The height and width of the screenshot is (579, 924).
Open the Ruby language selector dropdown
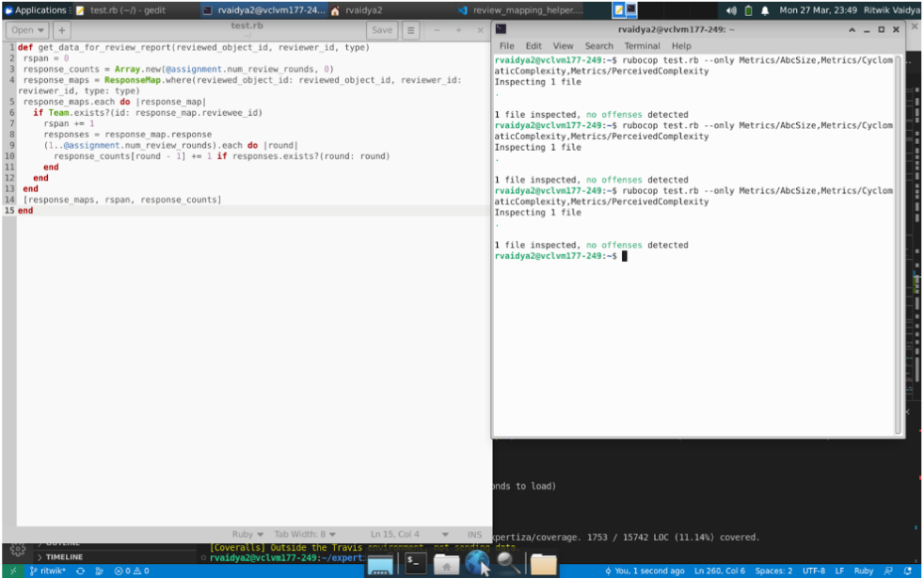click(248, 535)
